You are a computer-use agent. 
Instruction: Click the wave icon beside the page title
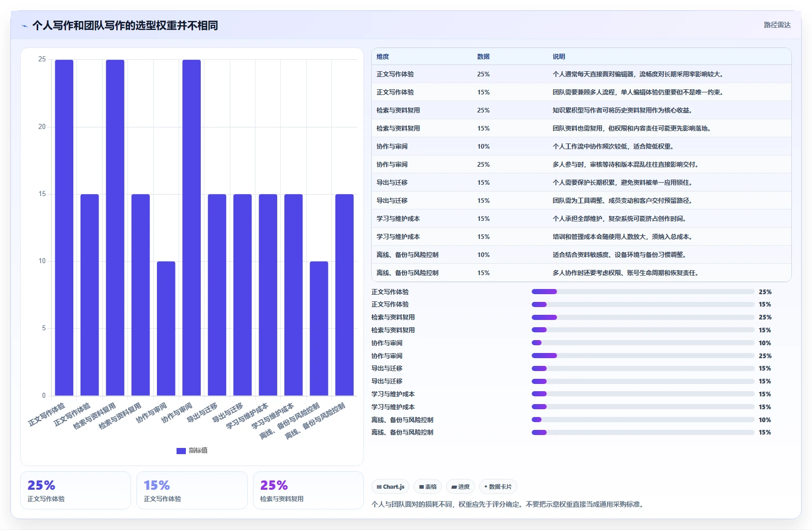point(25,26)
